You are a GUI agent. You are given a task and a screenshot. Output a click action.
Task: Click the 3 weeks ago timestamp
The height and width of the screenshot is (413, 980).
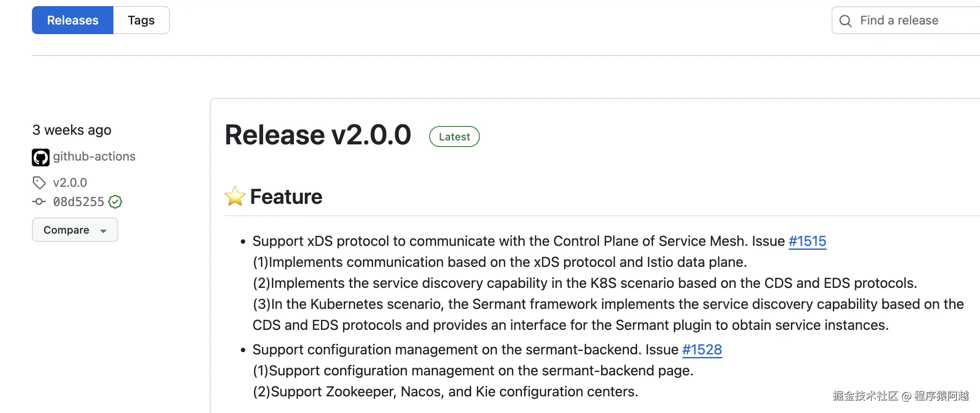coord(72,130)
